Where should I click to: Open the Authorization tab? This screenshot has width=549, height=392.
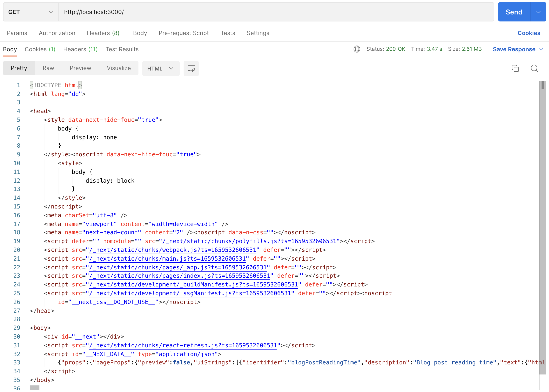click(57, 33)
